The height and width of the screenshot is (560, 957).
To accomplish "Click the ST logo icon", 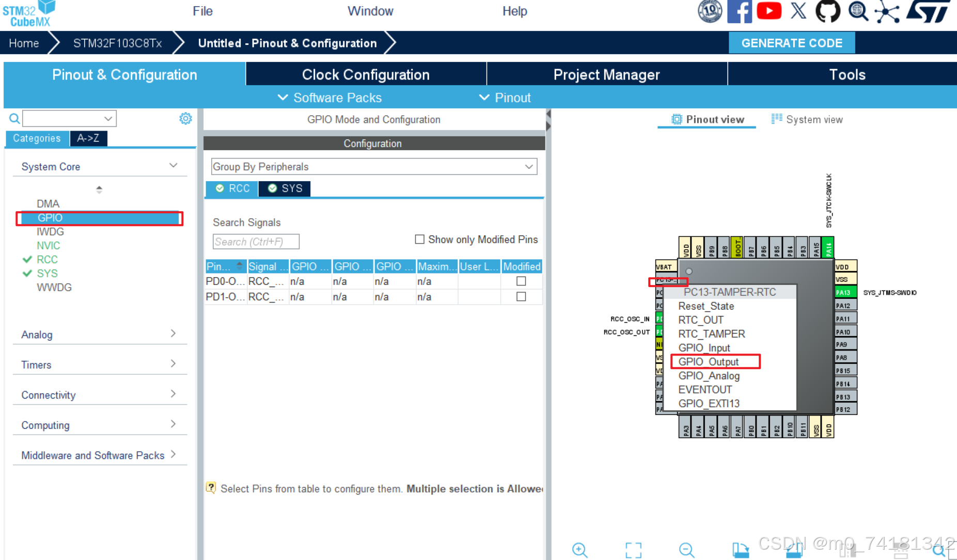I will [929, 11].
